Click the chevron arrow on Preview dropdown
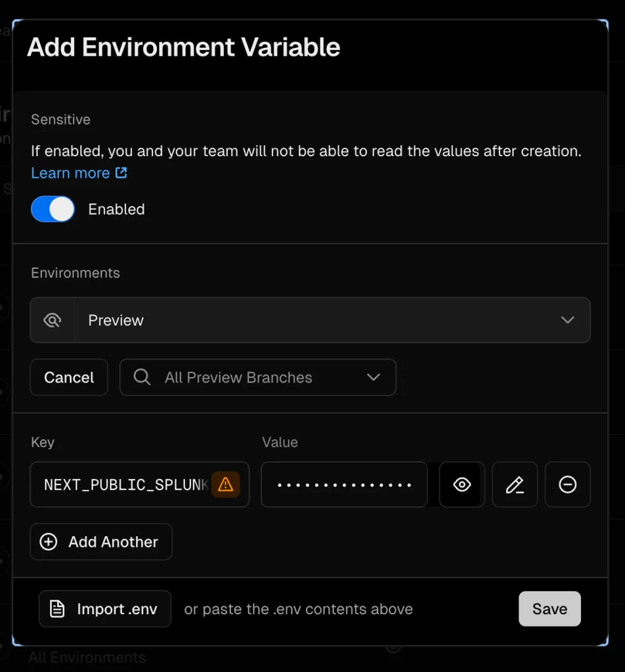Screen dimensions: 625x672 tap(567, 320)
